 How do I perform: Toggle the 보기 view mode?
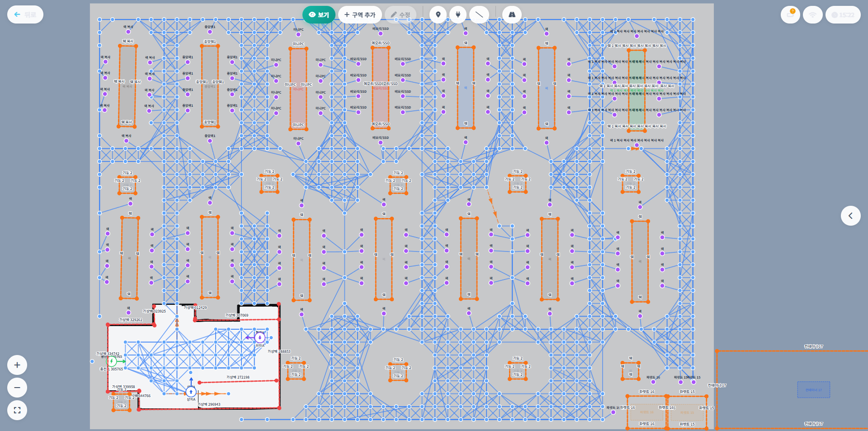tap(319, 14)
